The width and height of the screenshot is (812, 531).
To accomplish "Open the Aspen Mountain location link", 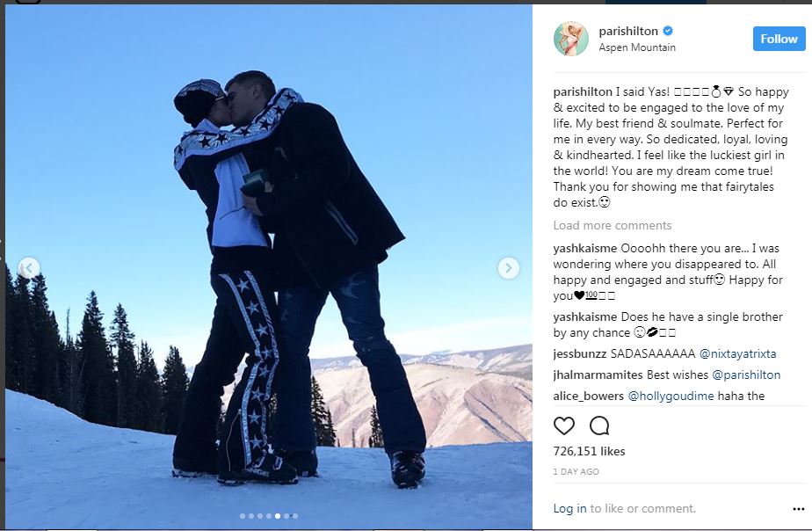I will click(x=637, y=47).
